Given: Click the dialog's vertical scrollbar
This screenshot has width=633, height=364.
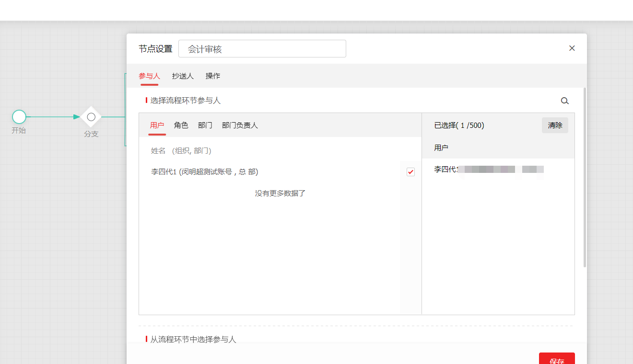Looking at the screenshot, I should pos(585,177).
